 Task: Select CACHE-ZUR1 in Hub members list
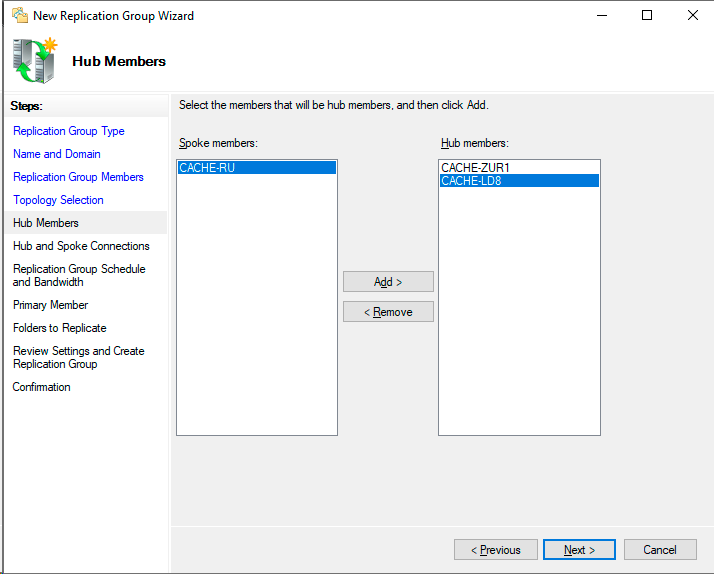tap(475, 168)
